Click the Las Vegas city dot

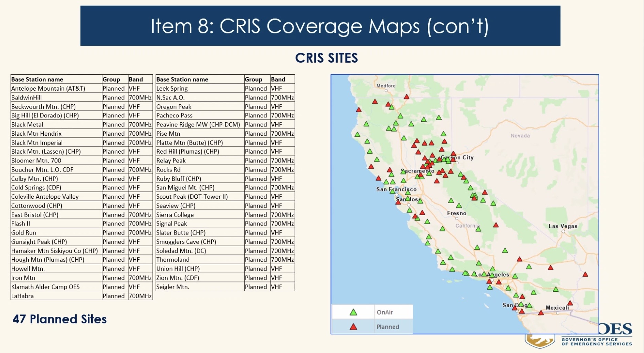[563, 231]
